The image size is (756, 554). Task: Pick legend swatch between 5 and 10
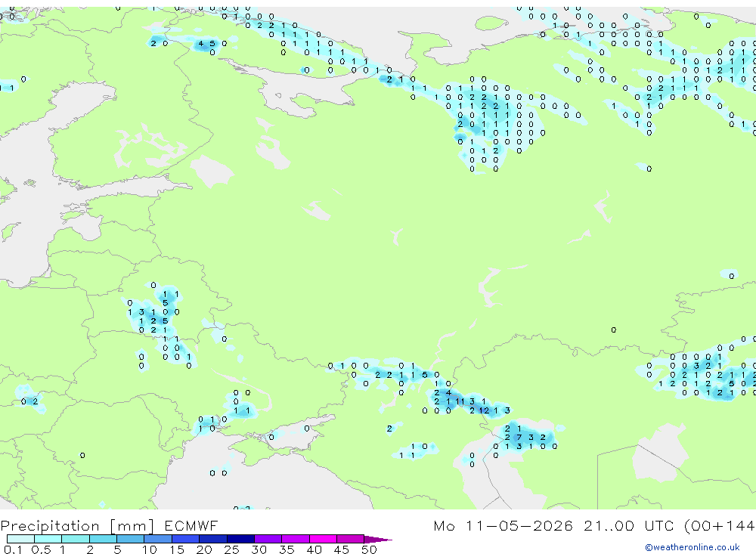click(130, 539)
